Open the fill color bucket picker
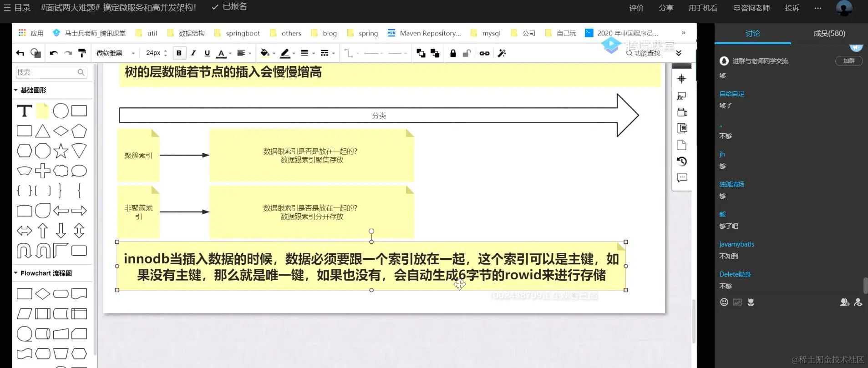 point(267,53)
